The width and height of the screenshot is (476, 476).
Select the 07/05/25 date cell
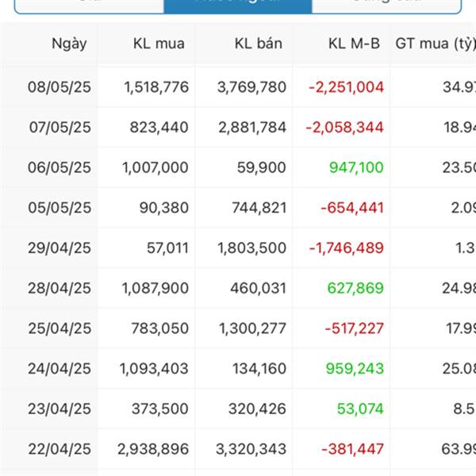(x=60, y=127)
